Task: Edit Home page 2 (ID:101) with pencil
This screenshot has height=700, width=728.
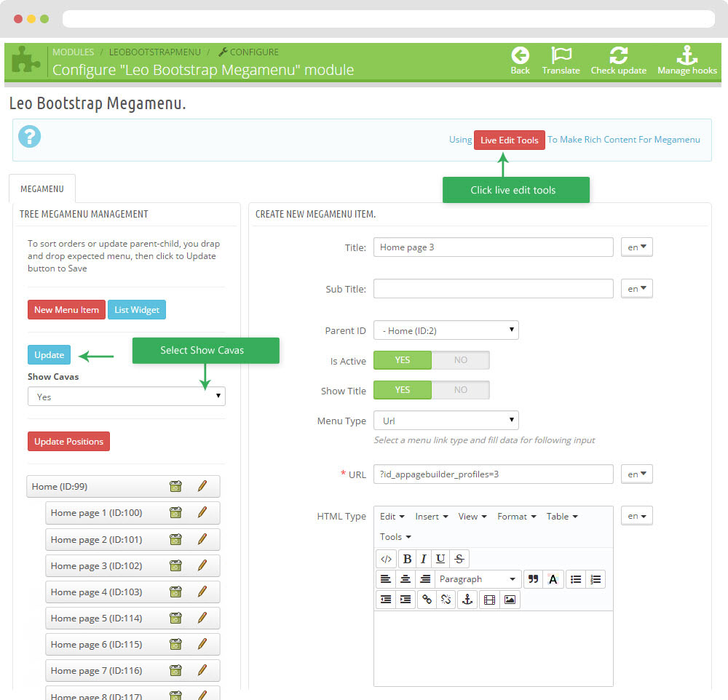Action: click(x=202, y=539)
